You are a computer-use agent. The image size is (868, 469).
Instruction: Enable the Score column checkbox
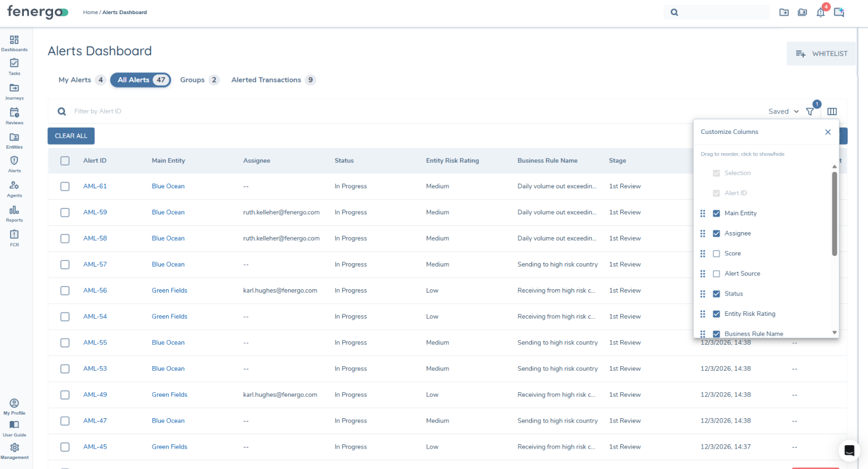click(x=716, y=253)
